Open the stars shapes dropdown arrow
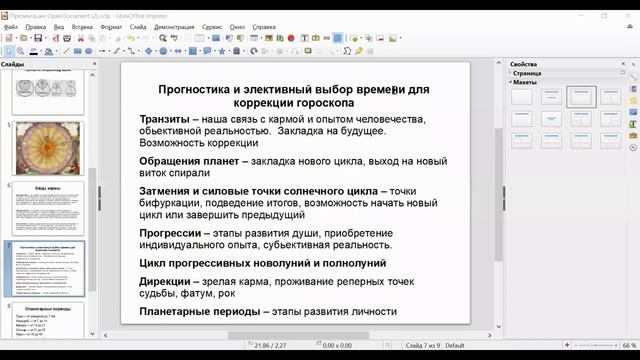Image resolution: width=640 pixels, height=360 pixels. click(229, 51)
